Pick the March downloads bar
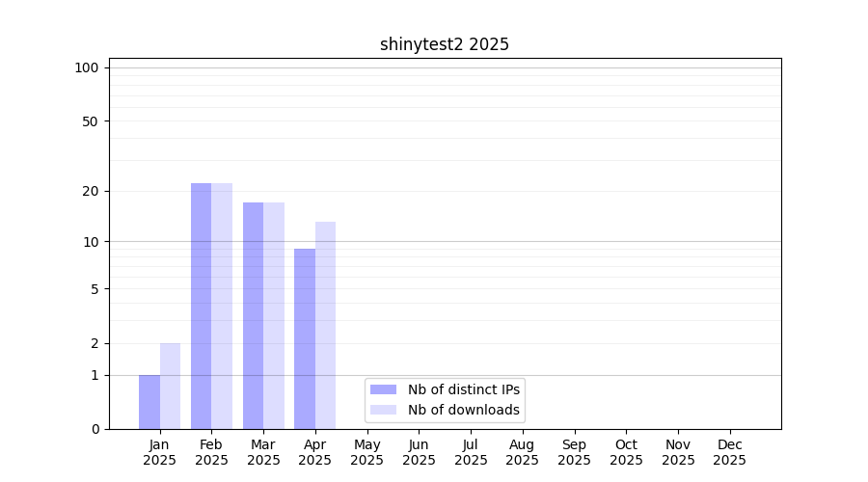Image resolution: width=868 pixels, height=482 pixels. pos(274,315)
